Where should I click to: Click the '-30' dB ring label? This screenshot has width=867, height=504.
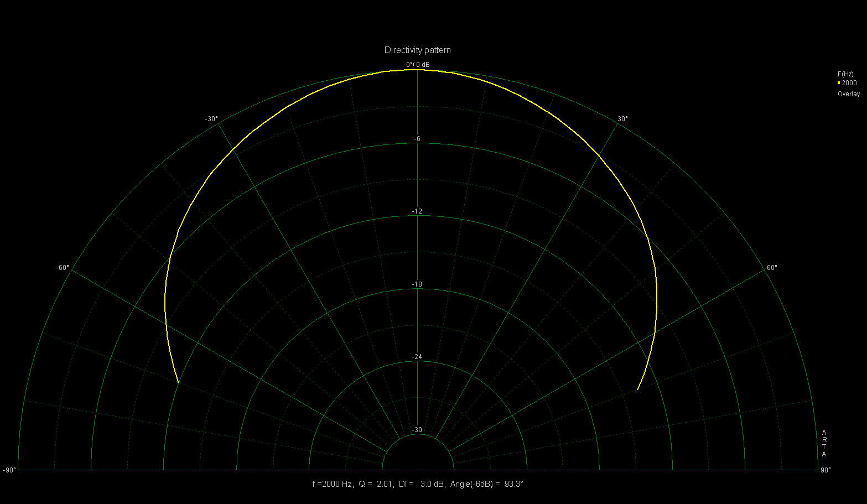[417, 430]
